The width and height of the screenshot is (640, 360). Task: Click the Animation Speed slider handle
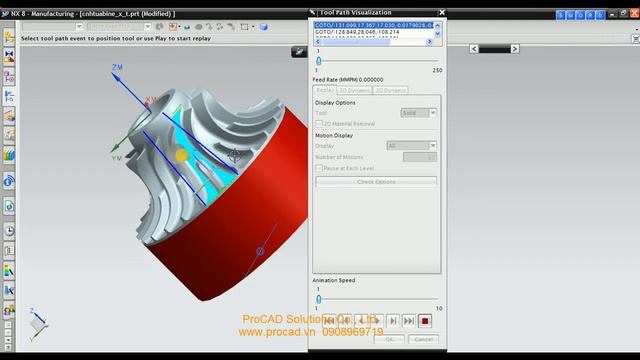click(319, 299)
